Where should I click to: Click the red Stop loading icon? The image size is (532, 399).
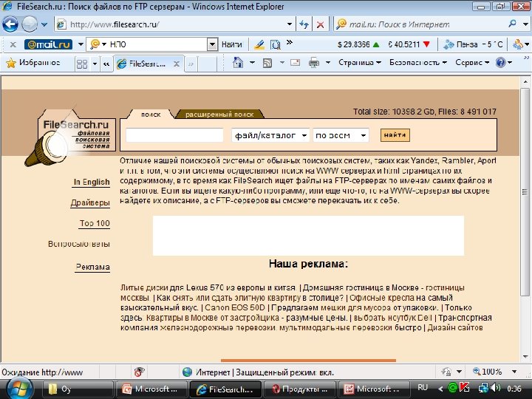320,24
